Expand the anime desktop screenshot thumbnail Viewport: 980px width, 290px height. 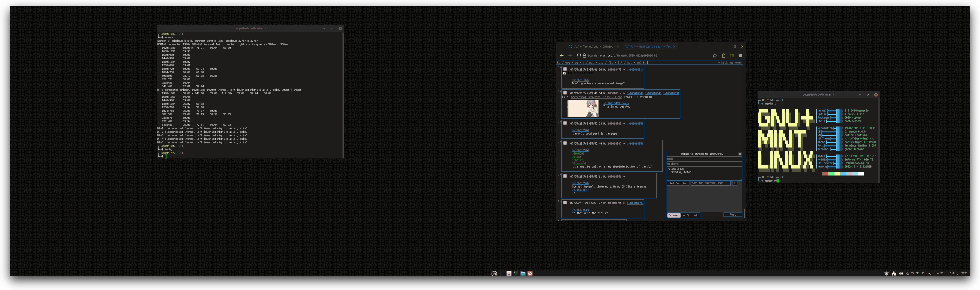[x=583, y=108]
